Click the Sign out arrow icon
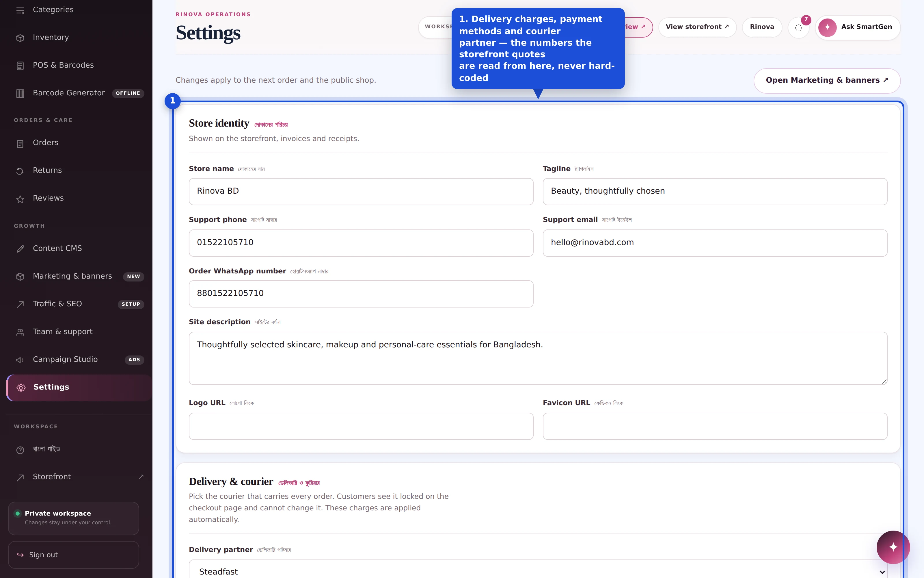924x578 pixels. [21, 555]
